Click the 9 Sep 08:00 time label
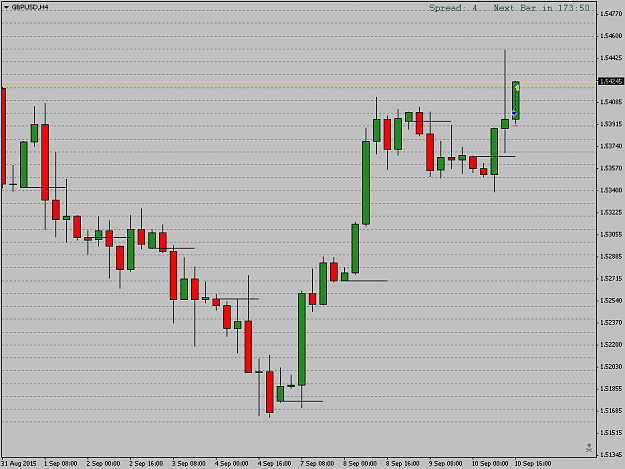The width and height of the screenshot is (625, 469). point(445,463)
